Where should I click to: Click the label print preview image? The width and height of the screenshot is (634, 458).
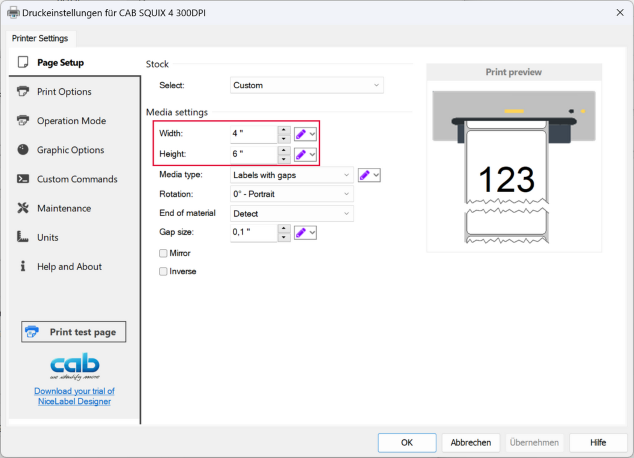point(514,167)
